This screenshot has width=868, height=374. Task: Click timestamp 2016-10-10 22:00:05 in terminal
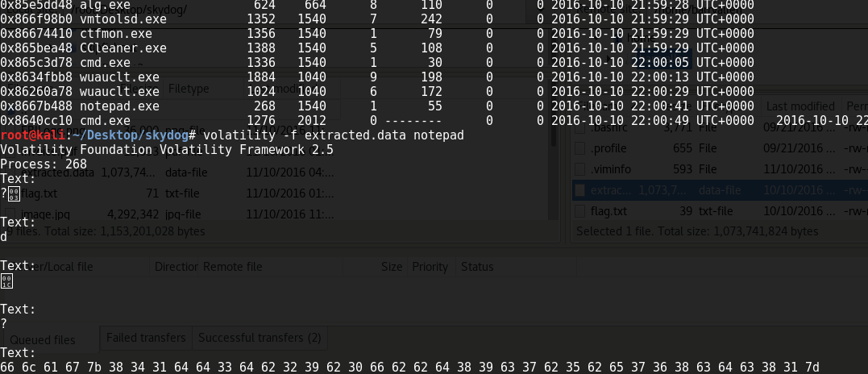(620, 63)
